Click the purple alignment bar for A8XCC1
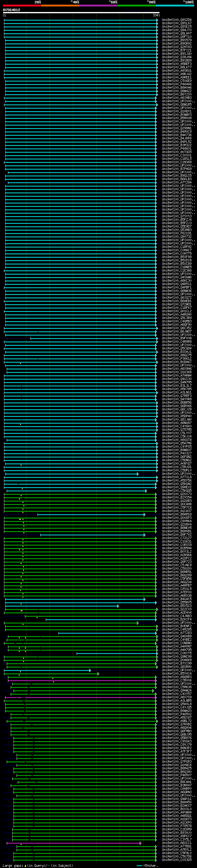Screen dimensions: 197x868 (x=74, y=843)
